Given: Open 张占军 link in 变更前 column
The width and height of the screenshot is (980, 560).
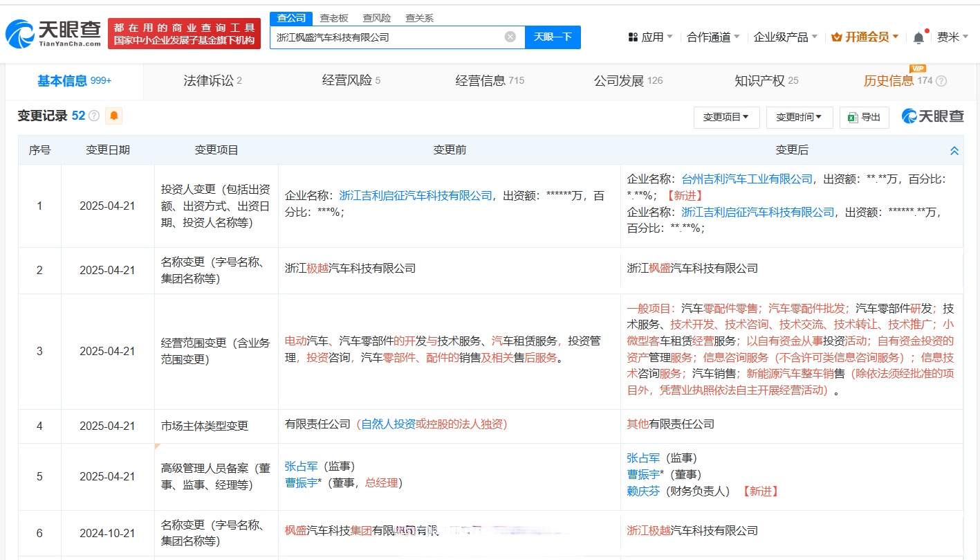Looking at the screenshot, I should tap(301, 467).
